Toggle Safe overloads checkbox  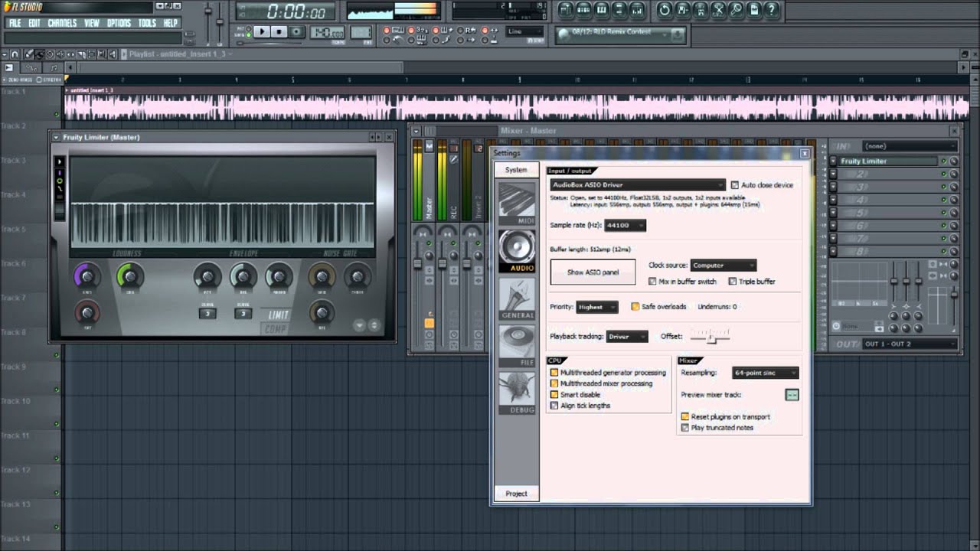coord(635,307)
